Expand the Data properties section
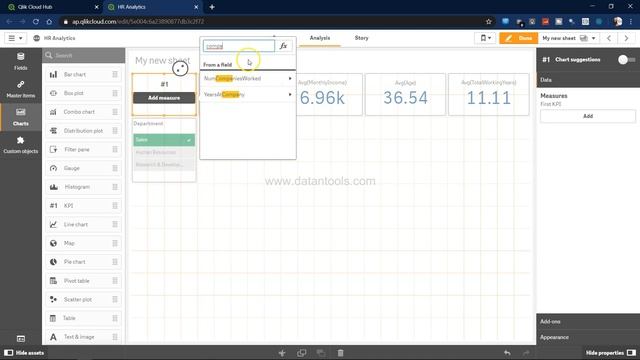This screenshot has width=640, height=360. click(588, 80)
